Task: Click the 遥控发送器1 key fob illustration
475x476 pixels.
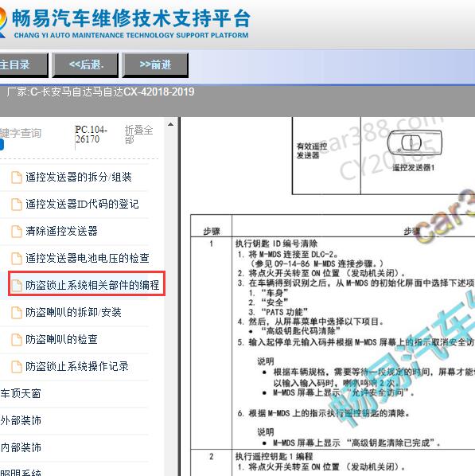Action: click(x=415, y=142)
